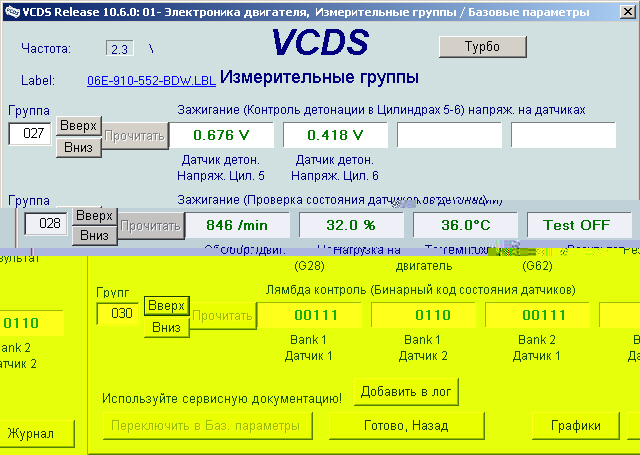Click Прочитать button for group 027
This screenshot has width=640, height=455.
click(x=135, y=136)
